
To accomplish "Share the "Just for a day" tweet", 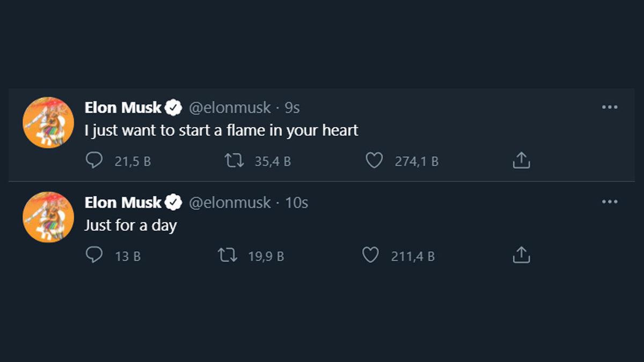I will pos(521,255).
